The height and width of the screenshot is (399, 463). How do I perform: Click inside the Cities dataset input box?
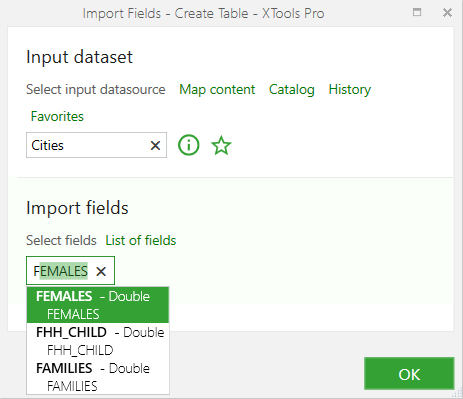point(87,145)
